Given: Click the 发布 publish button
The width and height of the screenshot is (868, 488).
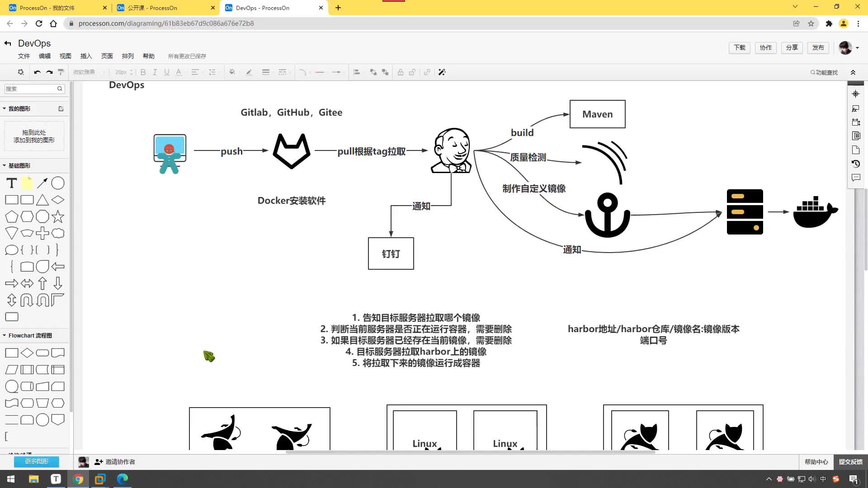Looking at the screenshot, I should click(818, 47).
